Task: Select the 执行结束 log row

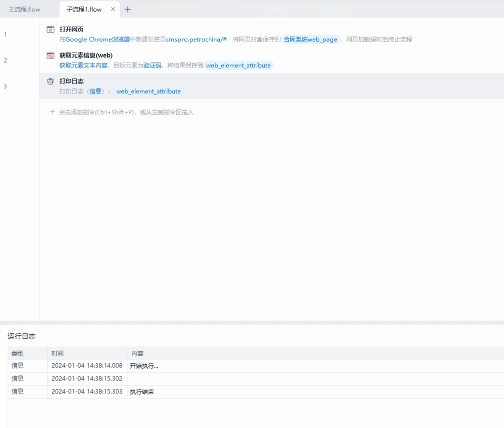Action: (256, 392)
